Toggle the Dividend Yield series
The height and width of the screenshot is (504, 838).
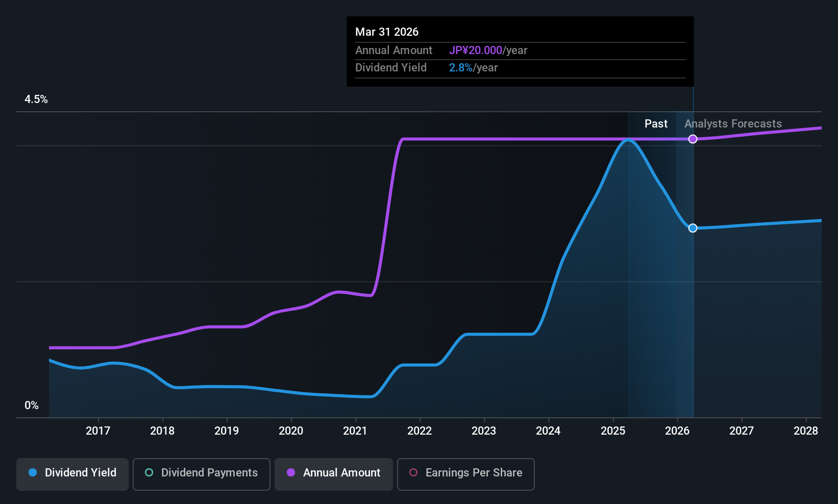click(72, 474)
